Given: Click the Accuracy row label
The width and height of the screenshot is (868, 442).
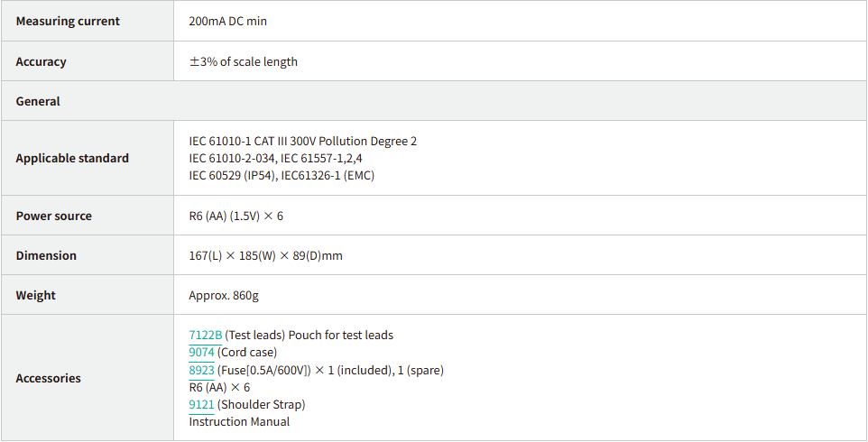Looking at the screenshot, I should (42, 62).
